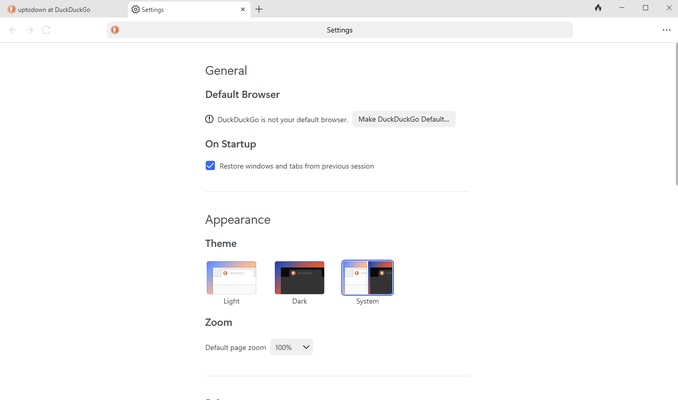Uncheck Restore windows and tabs checkbox

tap(210, 166)
